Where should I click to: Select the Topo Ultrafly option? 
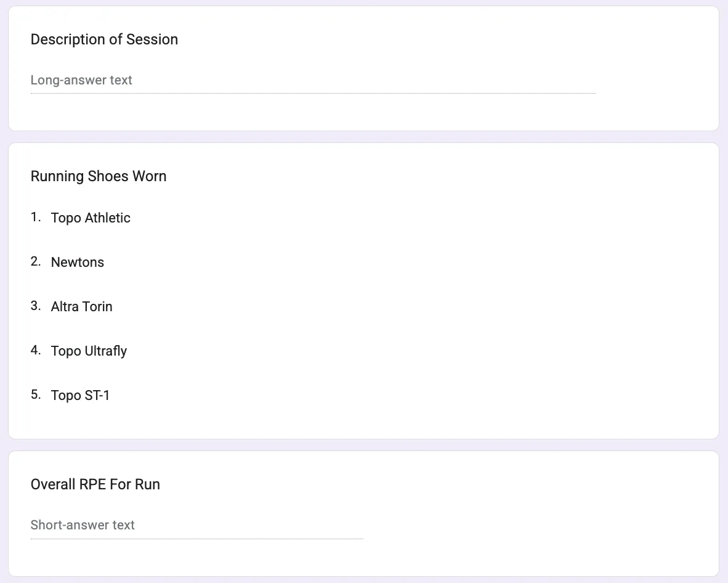pos(89,351)
